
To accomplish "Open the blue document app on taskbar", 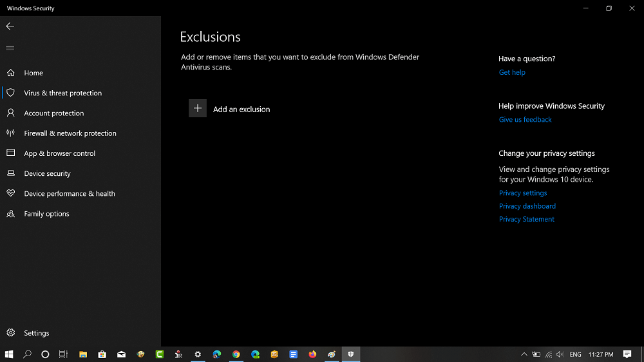I will coord(293,354).
